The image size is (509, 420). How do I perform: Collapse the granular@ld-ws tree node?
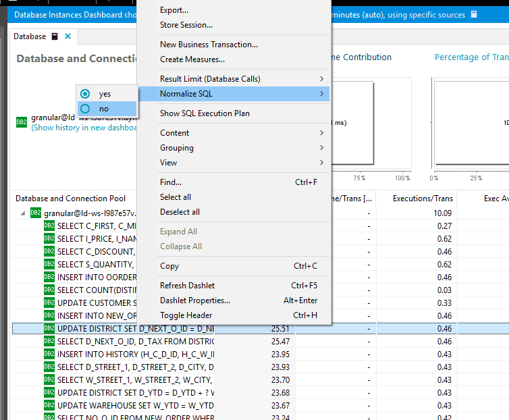(x=23, y=213)
